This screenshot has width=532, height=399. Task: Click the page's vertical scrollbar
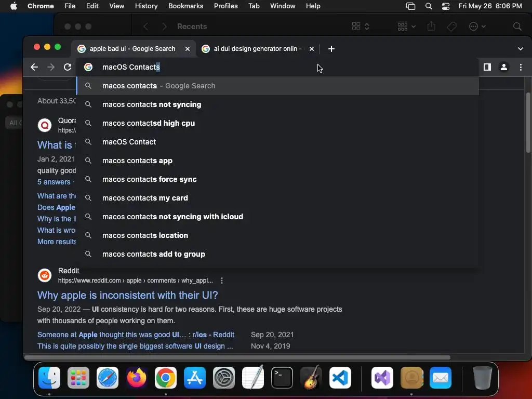coord(528,122)
